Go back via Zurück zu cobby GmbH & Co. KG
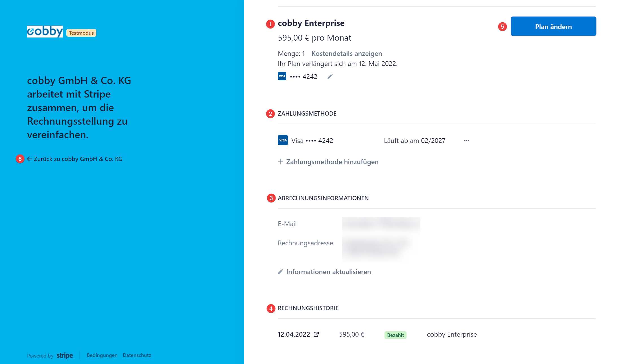Image resolution: width=627 pixels, height=364 pixels. pyautogui.click(x=75, y=159)
